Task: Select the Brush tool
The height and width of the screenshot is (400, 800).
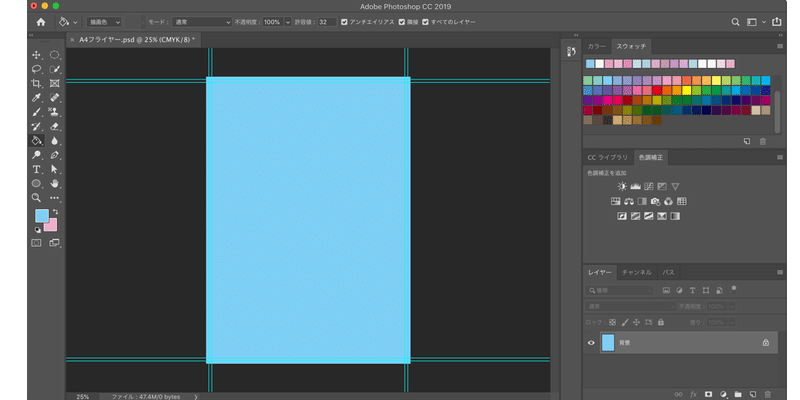Action: click(x=37, y=112)
